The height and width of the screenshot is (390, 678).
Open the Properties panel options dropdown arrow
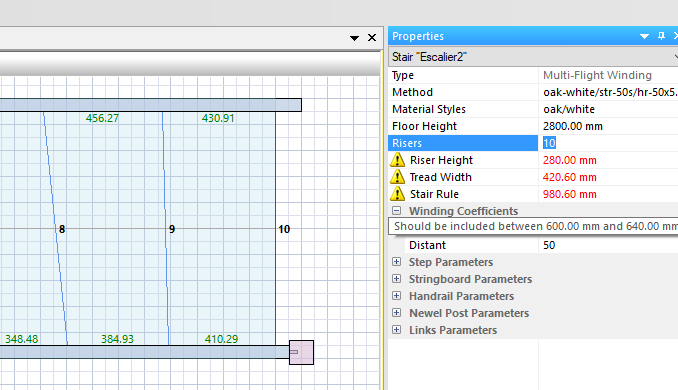click(644, 36)
